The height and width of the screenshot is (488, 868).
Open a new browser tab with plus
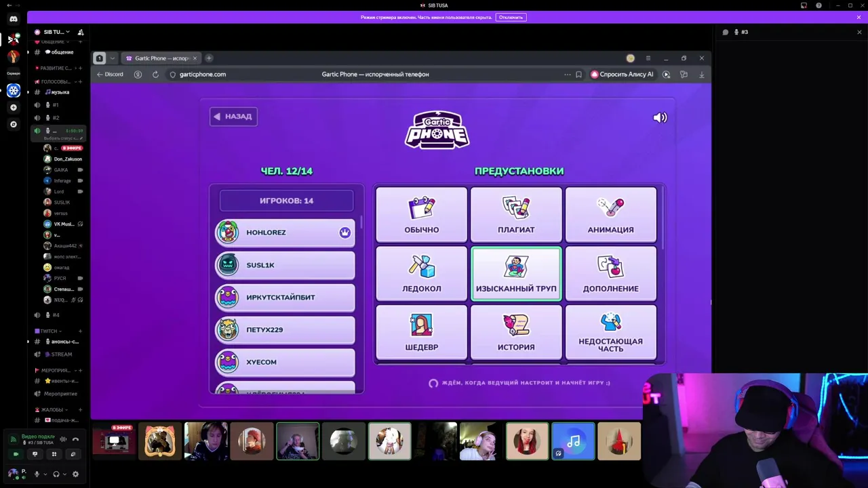coord(209,58)
